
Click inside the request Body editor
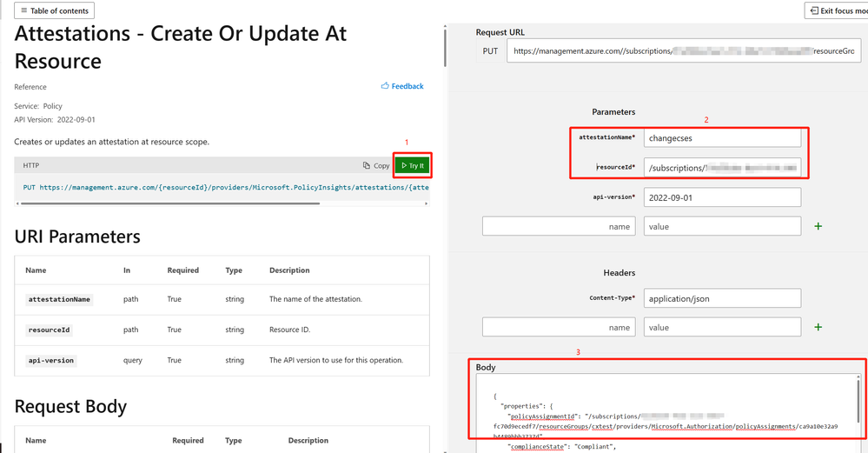pos(665,413)
